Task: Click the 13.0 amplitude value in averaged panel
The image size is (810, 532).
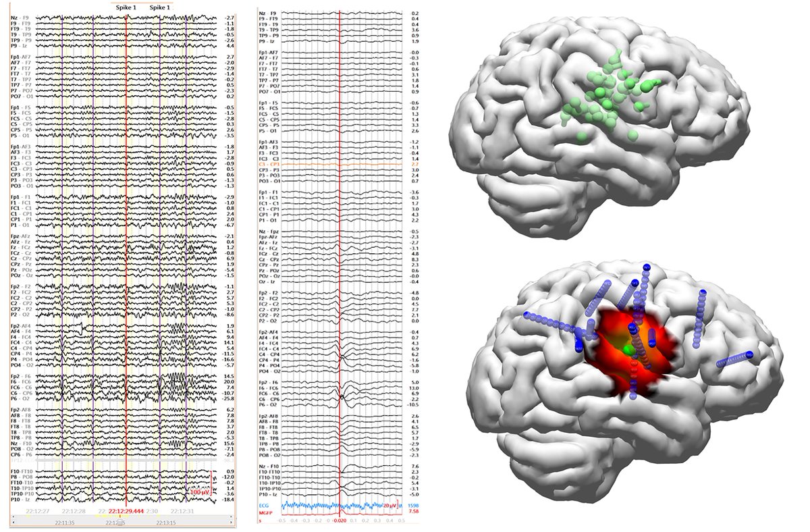Action: click(414, 388)
